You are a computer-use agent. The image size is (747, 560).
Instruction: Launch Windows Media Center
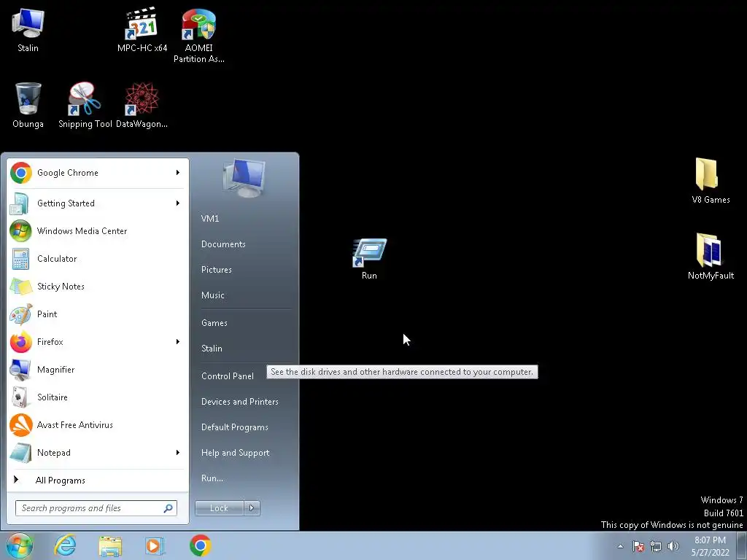(x=98, y=231)
